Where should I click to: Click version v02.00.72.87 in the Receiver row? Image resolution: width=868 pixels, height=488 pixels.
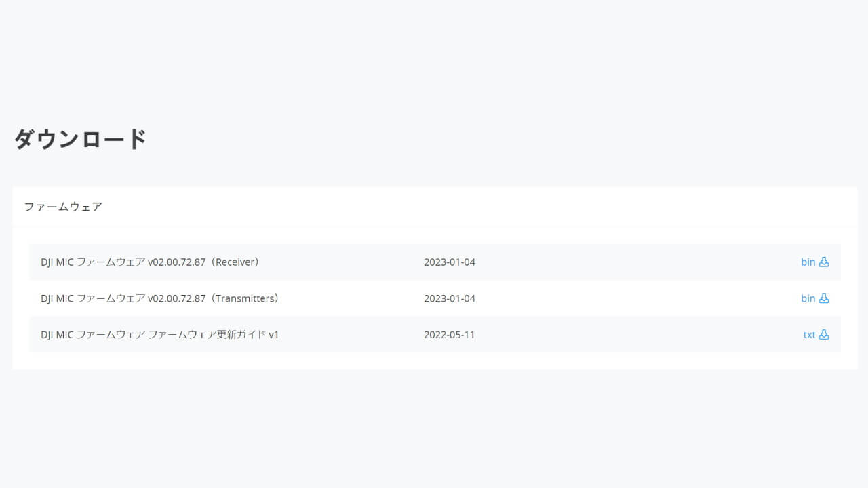(x=176, y=262)
